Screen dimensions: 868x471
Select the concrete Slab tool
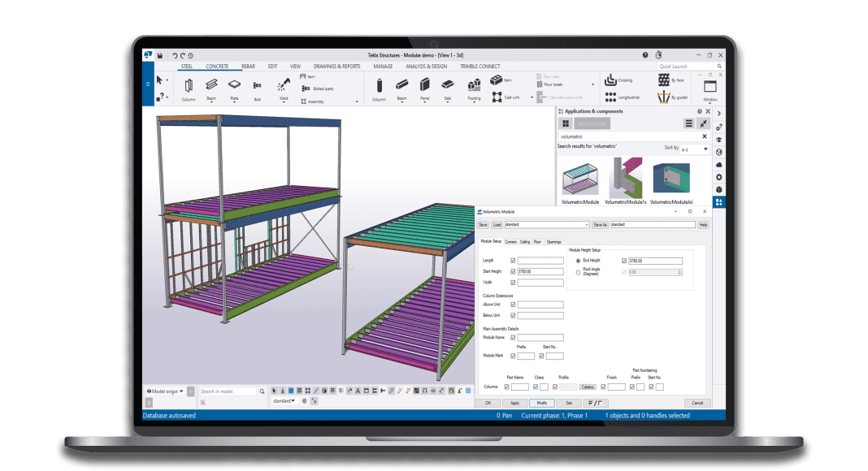tap(447, 85)
